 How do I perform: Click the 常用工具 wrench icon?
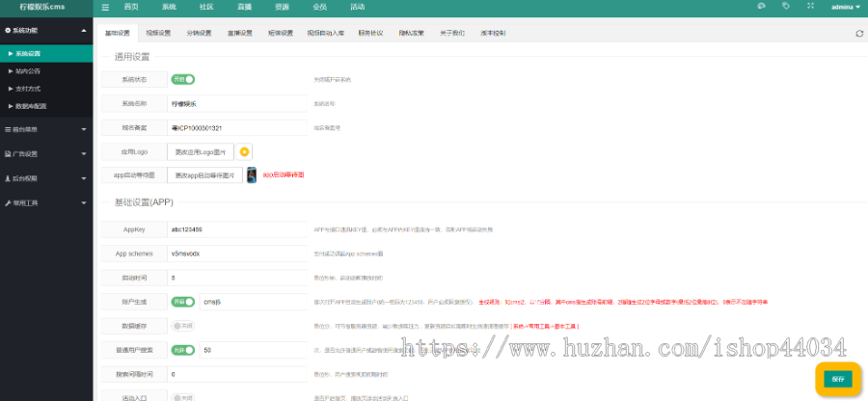point(8,203)
